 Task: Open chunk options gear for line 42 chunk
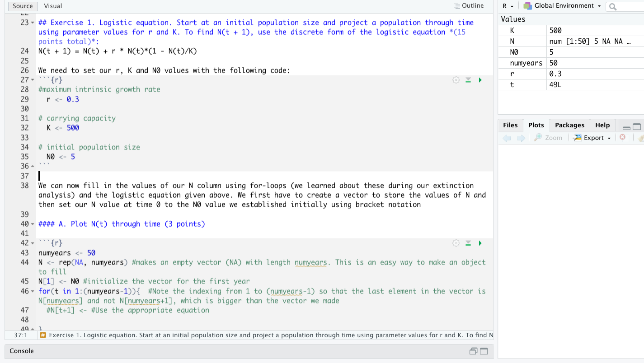(456, 243)
